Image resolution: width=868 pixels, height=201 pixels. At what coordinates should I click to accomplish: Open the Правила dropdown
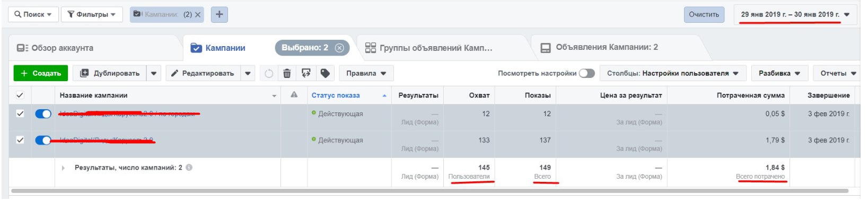coord(366,73)
